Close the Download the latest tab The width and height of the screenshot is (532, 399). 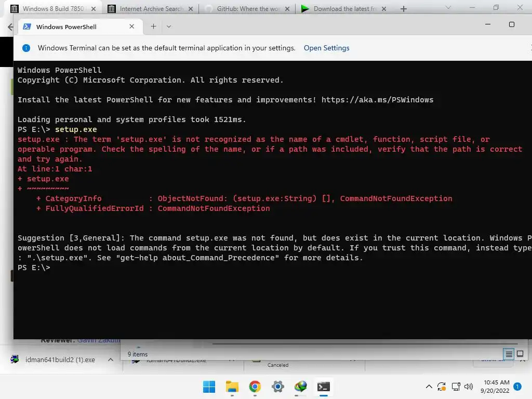[x=384, y=9]
